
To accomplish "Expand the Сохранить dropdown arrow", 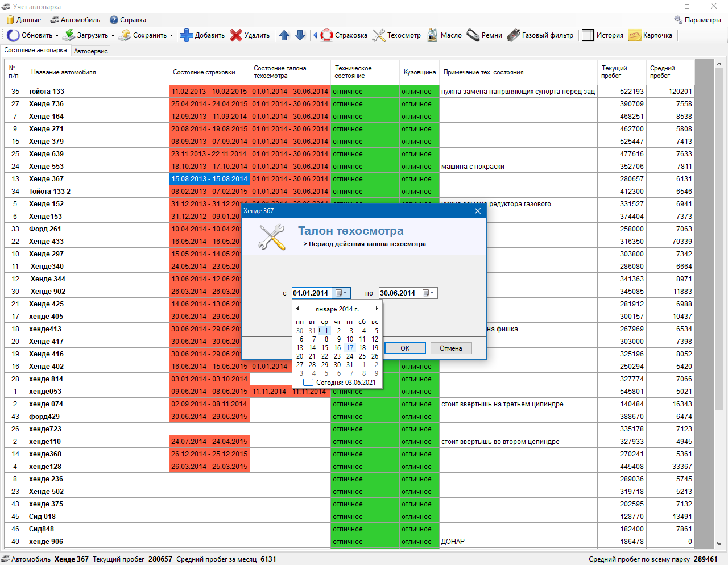I will 171,35.
